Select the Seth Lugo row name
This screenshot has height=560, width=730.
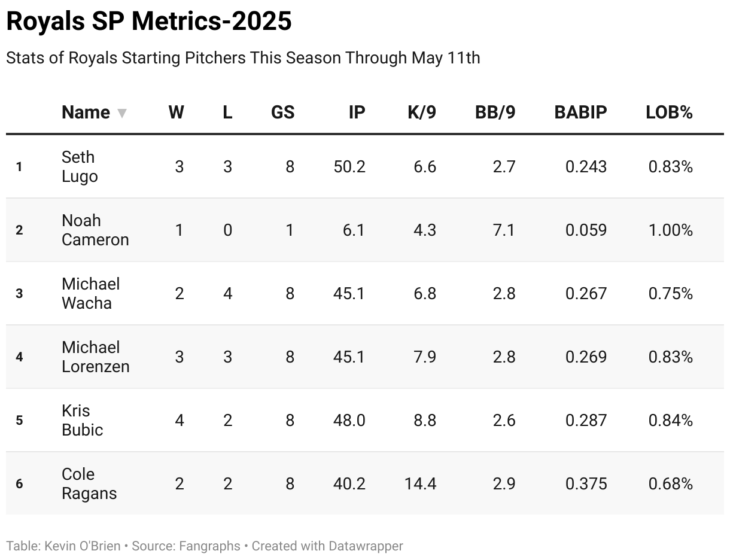click(80, 166)
